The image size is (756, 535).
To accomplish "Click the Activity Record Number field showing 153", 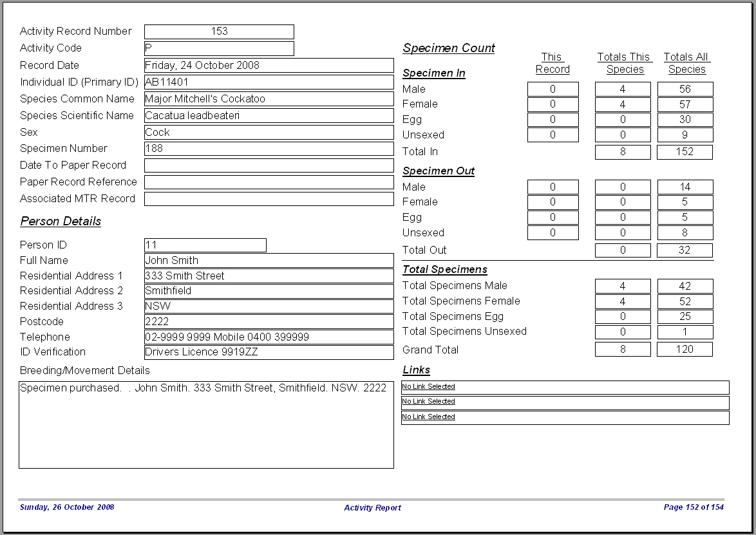I will (x=219, y=32).
